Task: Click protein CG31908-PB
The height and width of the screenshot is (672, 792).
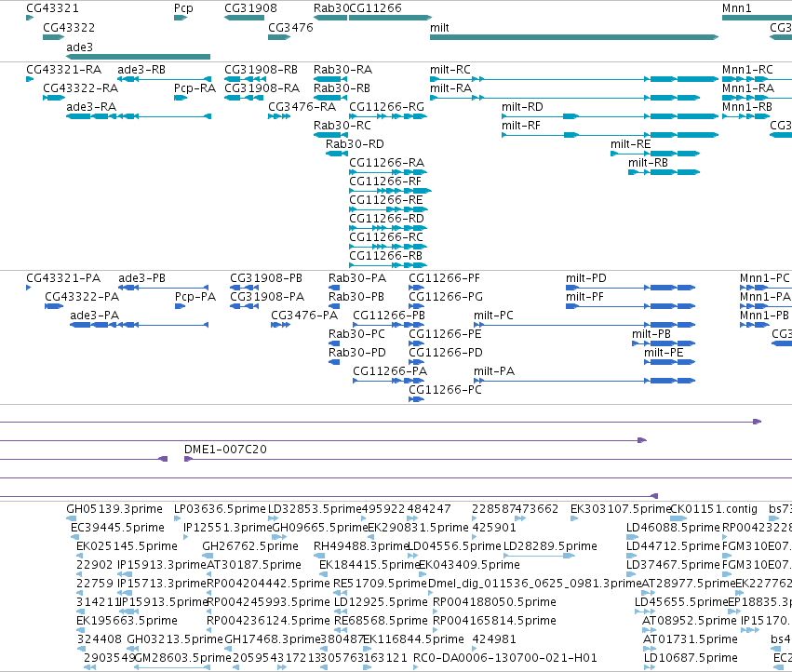Action: pyautogui.click(x=266, y=278)
